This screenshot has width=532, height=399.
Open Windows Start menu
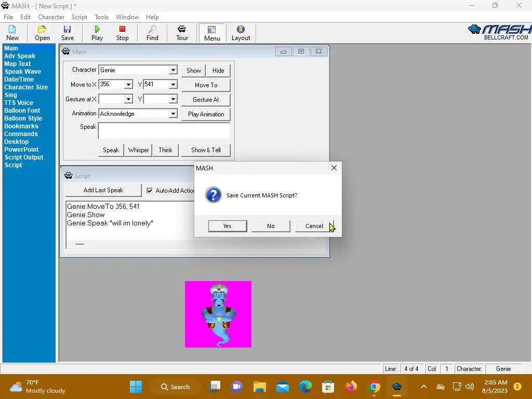pyautogui.click(x=136, y=387)
